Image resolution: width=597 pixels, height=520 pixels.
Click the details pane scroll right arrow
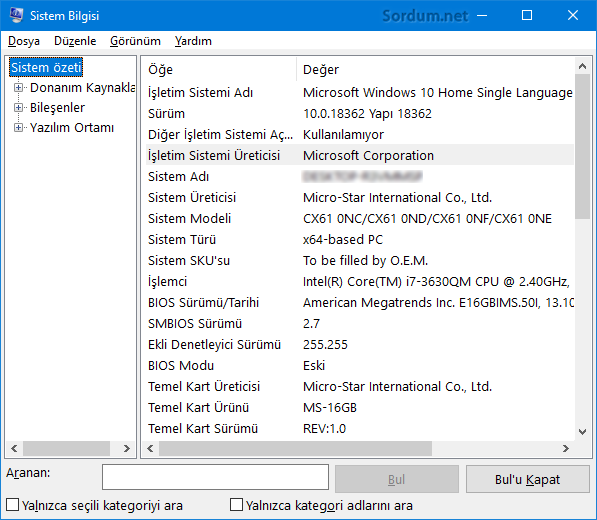tap(566, 448)
